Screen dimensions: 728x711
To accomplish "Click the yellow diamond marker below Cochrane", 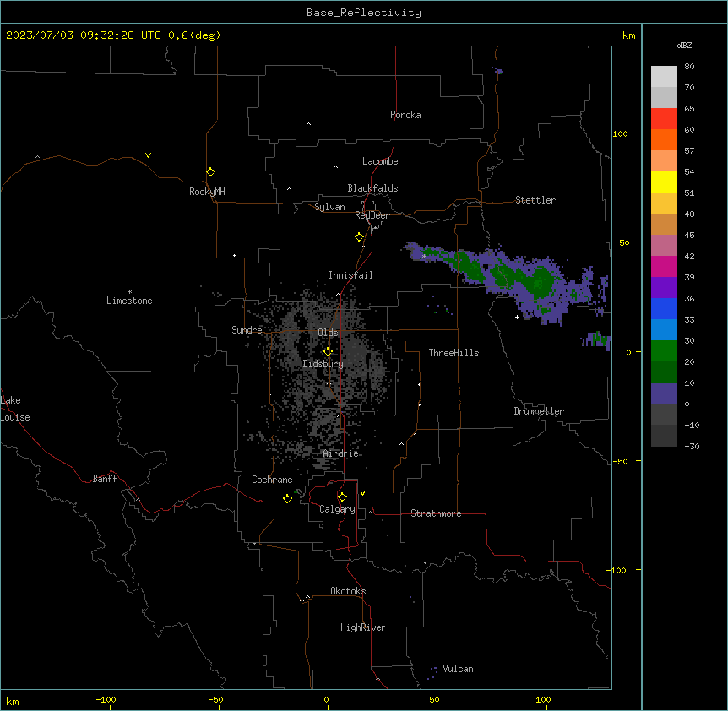I will coord(287,498).
